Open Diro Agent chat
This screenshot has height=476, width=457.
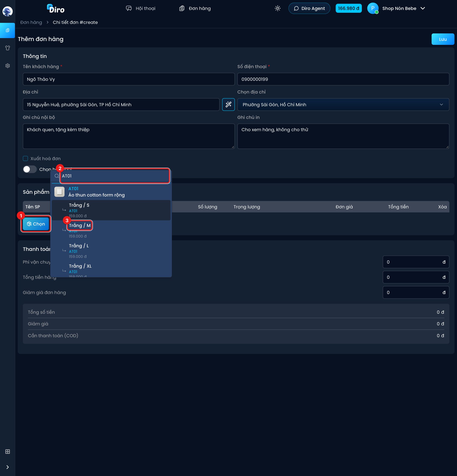tap(309, 8)
